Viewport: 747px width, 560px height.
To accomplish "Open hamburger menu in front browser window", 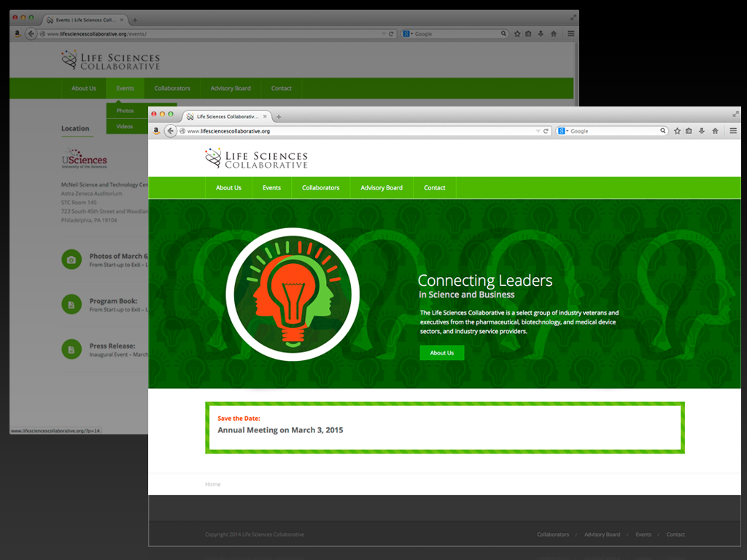I will [x=733, y=131].
